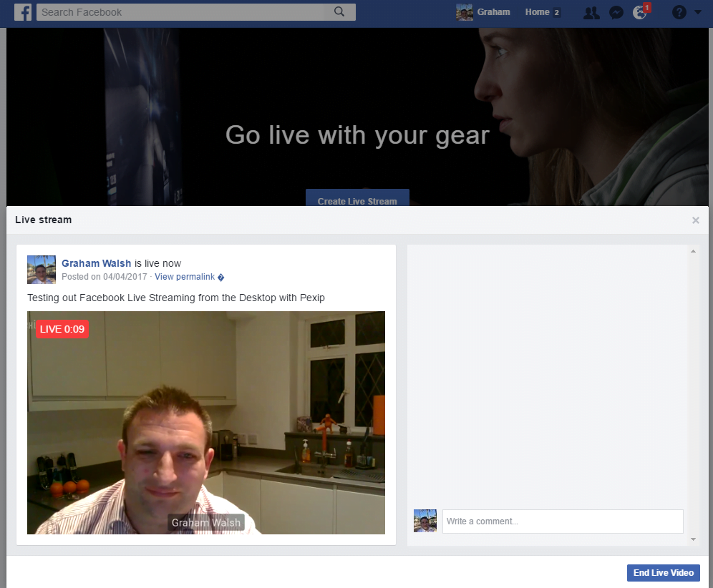713x588 pixels.
Task: Click the search magnifier icon
Action: tap(339, 12)
